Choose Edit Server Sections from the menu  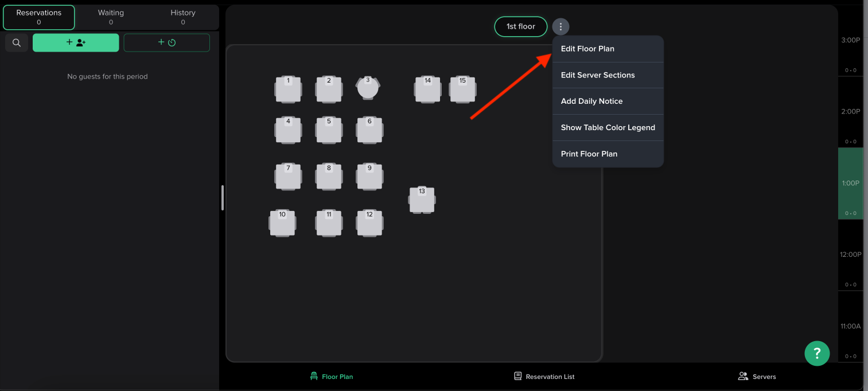point(598,75)
